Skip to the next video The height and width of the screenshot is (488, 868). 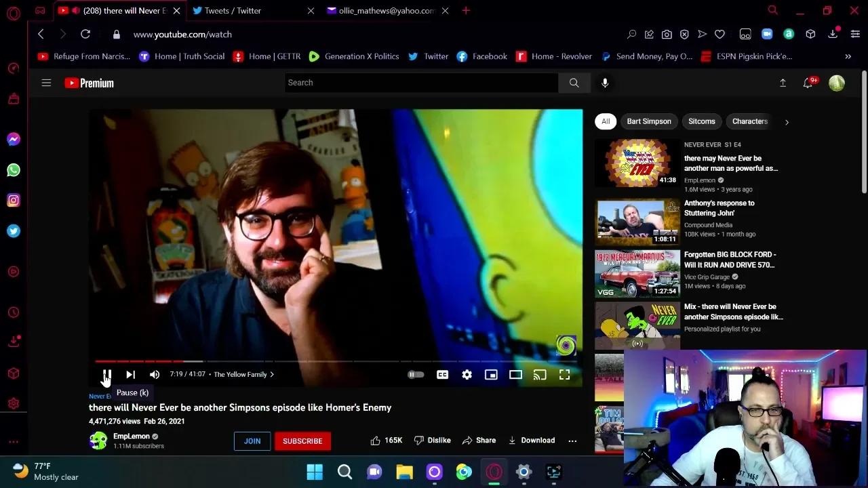click(130, 374)
